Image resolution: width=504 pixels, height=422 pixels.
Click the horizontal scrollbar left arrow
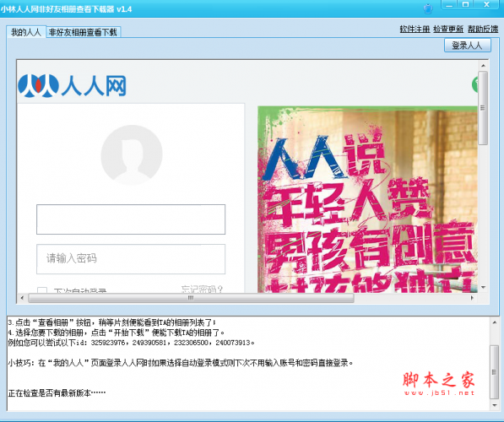22,298
